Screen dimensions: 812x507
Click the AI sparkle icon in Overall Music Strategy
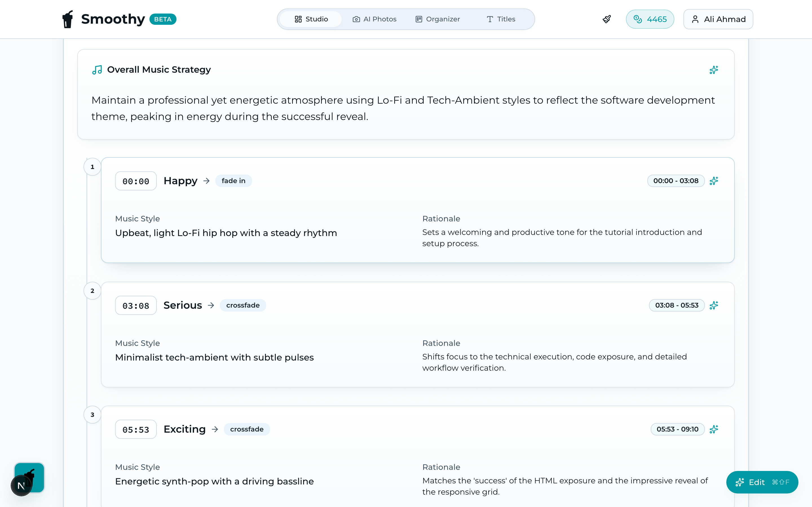714,70
